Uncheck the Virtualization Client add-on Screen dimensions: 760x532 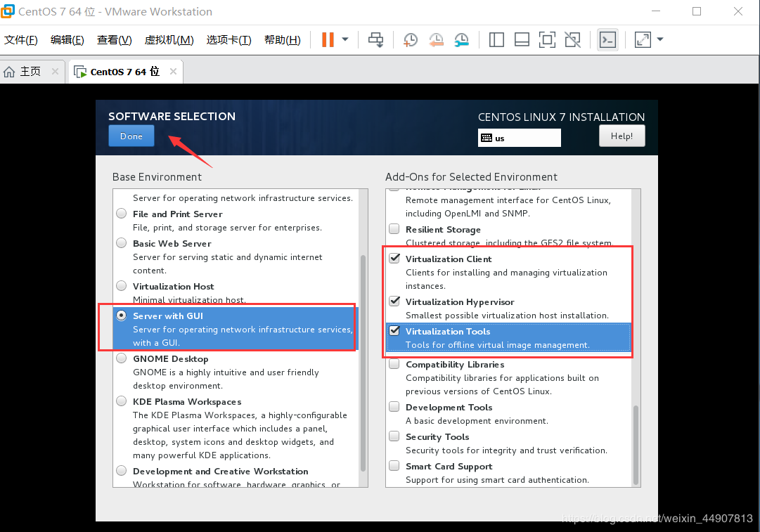(x=394, y=258)
